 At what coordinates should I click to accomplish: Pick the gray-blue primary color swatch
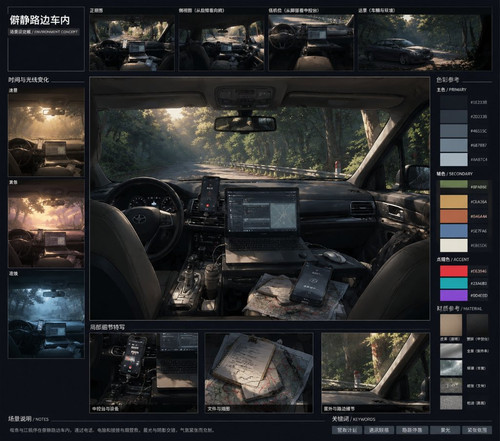pyautogui.click(x=454, y=145)
